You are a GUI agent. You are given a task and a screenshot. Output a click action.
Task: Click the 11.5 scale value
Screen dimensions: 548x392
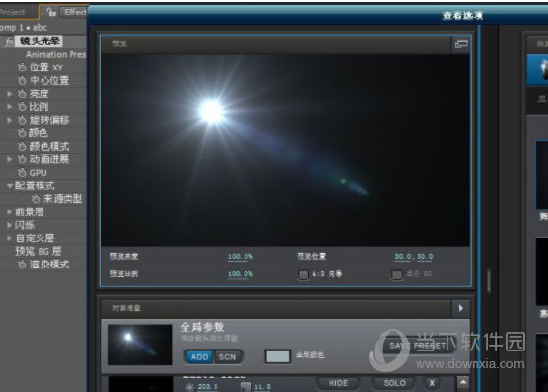(262, 387)
